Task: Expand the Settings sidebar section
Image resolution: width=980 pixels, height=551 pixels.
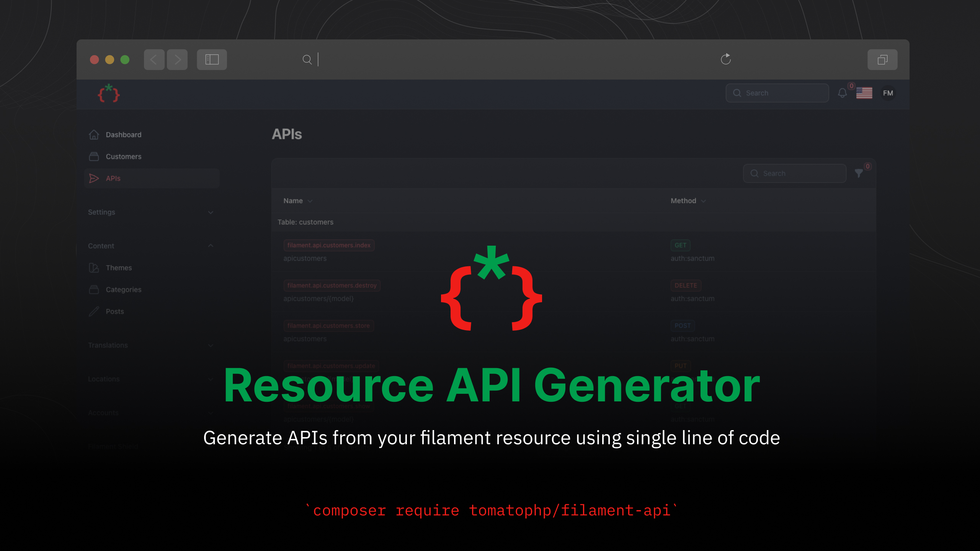Action: click(211, 212)
